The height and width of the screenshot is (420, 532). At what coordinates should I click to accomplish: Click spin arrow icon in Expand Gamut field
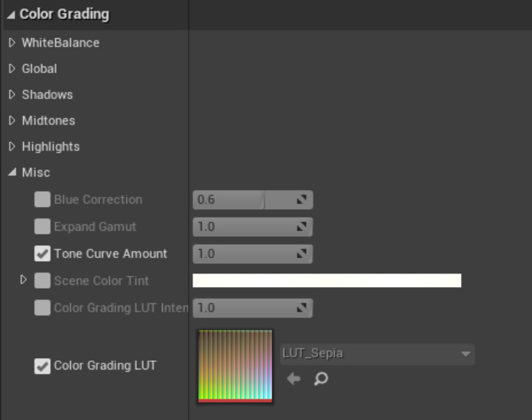(302, 227)
